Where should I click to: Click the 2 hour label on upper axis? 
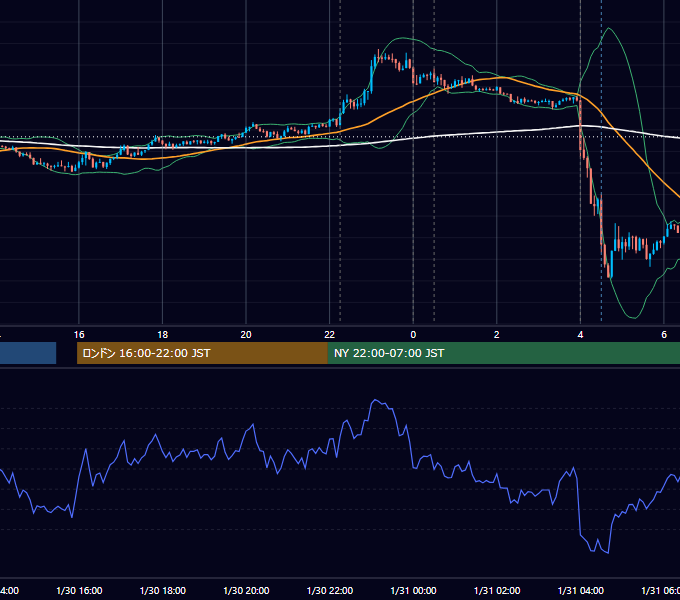coord(497,335)
